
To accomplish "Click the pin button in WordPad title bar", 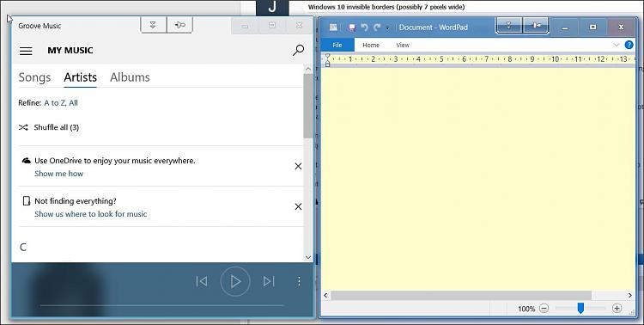I will tap(536, 26).
